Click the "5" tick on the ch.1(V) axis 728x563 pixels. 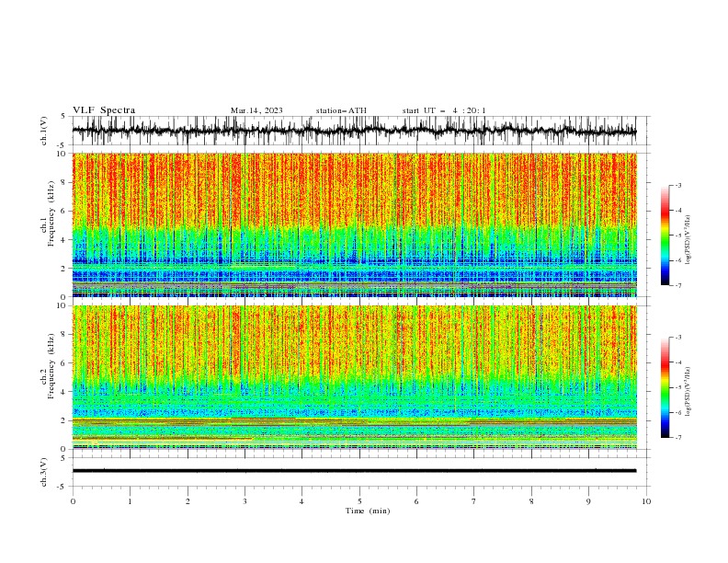pos(63,117)
